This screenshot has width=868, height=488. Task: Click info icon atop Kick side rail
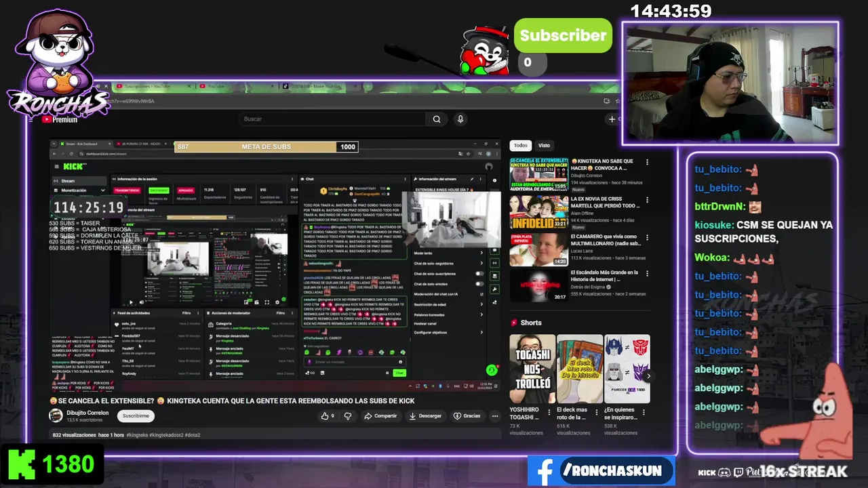(x=495, y=180)
